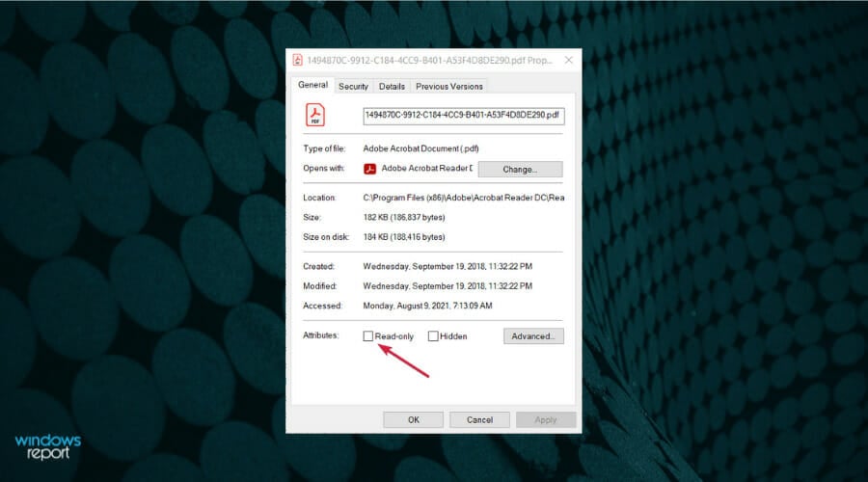Click the 'Attributes:' label
The height and width of the screenshot is (482, 868).
tap(320, 335)
